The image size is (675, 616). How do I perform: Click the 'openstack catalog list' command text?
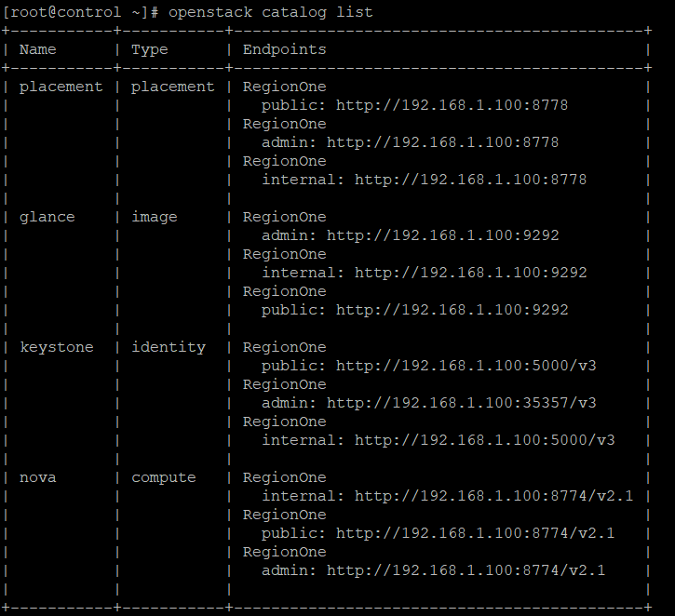270,12
